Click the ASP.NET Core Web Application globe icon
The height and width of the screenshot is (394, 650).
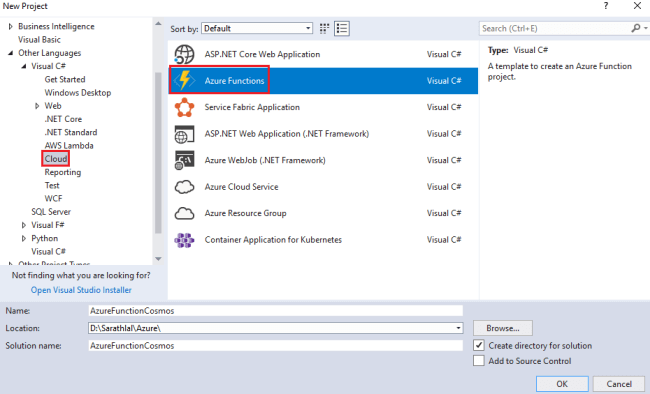click(x=184, y=54)
